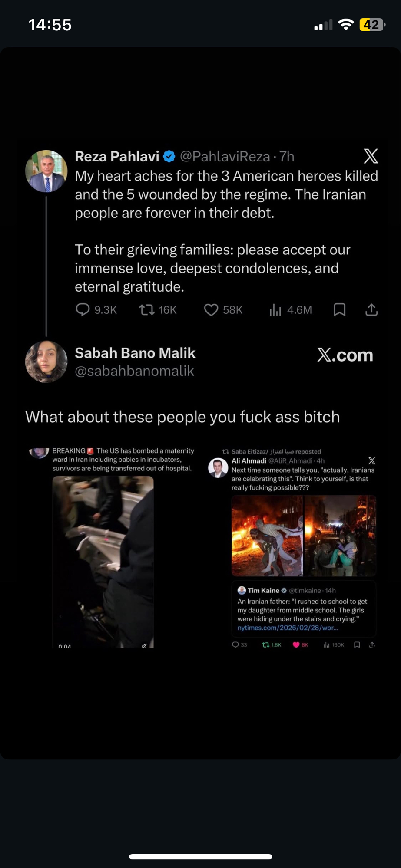
Task: Play the maternity ward video thumbnail
Action: pos(103,562)
